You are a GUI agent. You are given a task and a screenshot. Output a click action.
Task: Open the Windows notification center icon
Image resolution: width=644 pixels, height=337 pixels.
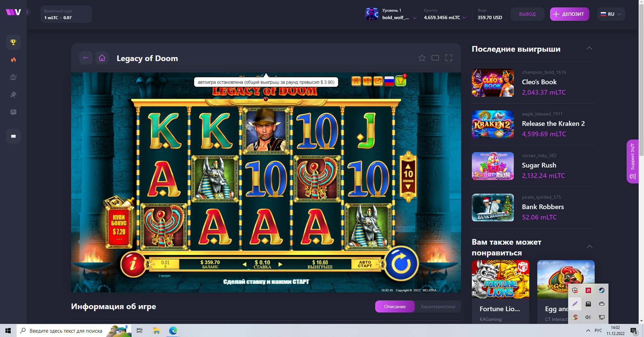[634, 331]
